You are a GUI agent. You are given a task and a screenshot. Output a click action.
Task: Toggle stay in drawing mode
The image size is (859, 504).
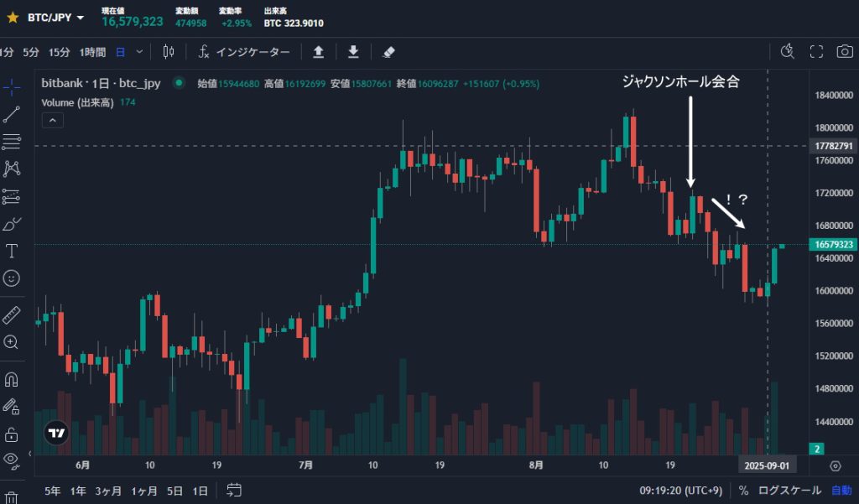[12, 407]
